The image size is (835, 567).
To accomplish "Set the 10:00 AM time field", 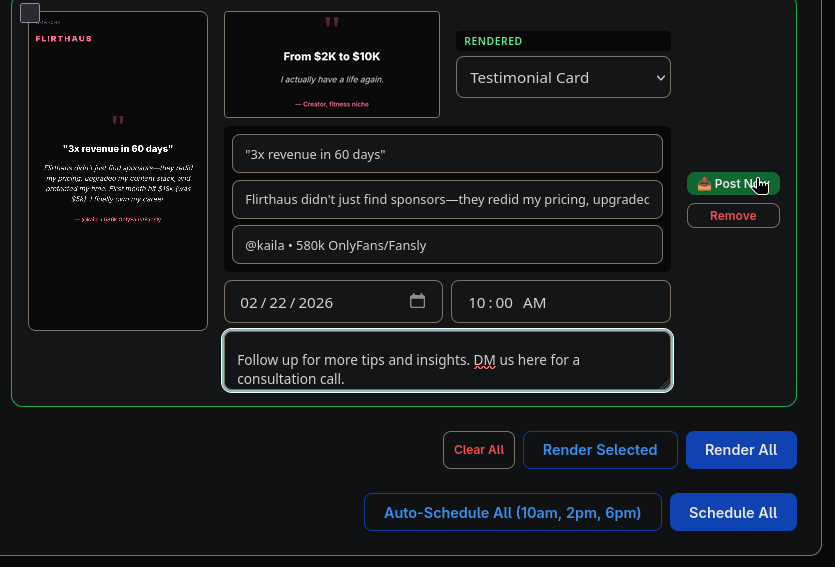I will pos(561,302).
